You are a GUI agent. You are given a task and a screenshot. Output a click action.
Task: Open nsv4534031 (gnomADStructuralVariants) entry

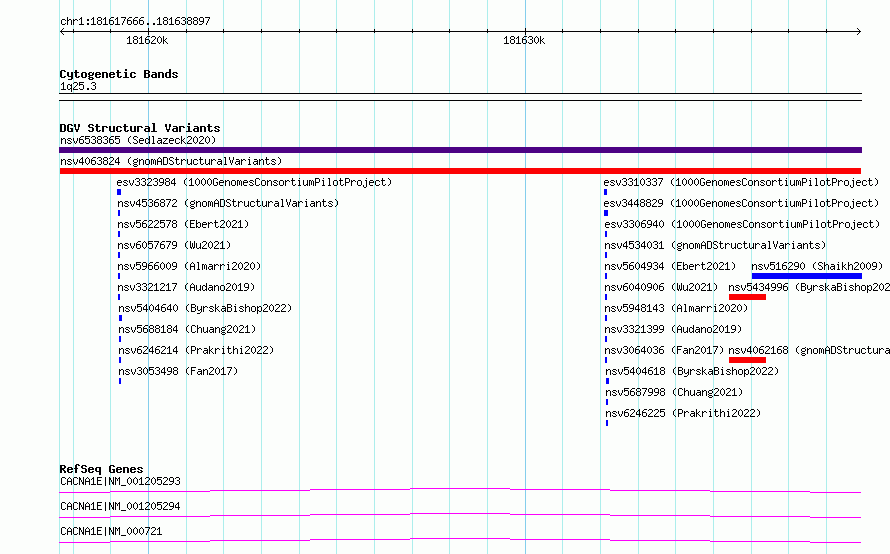[715, 245]
